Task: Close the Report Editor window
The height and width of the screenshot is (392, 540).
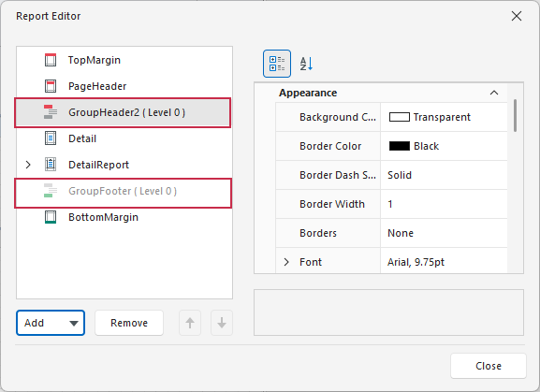Action: point(517,16)
